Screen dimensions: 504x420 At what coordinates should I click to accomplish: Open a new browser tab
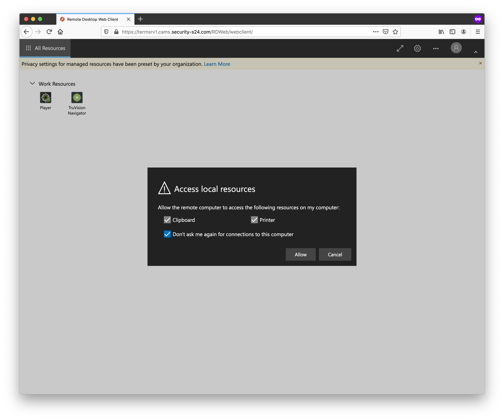coord(140,19)
